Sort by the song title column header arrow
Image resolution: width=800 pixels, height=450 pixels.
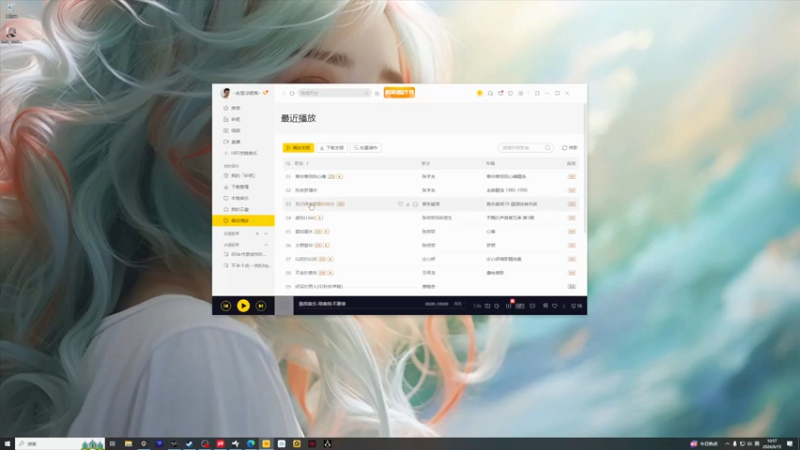click(307, 163)
